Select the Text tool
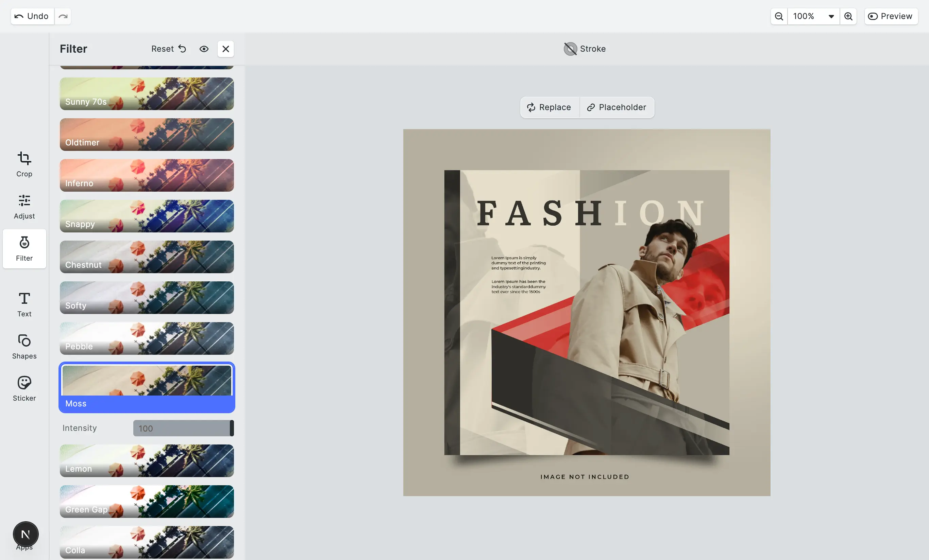The height and width of the screenshot is (560, 929). tap(24, 304)
